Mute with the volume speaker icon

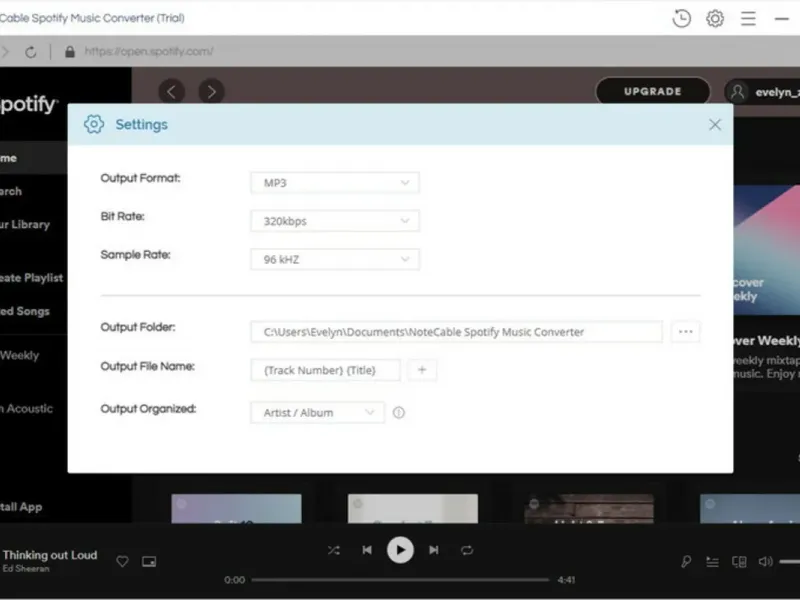tap(765, 562)
